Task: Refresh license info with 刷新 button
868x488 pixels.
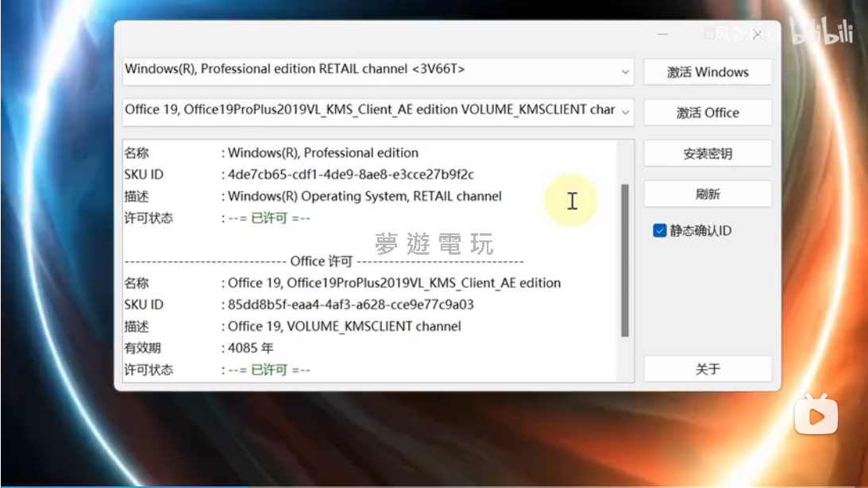Action: [708, 194]
